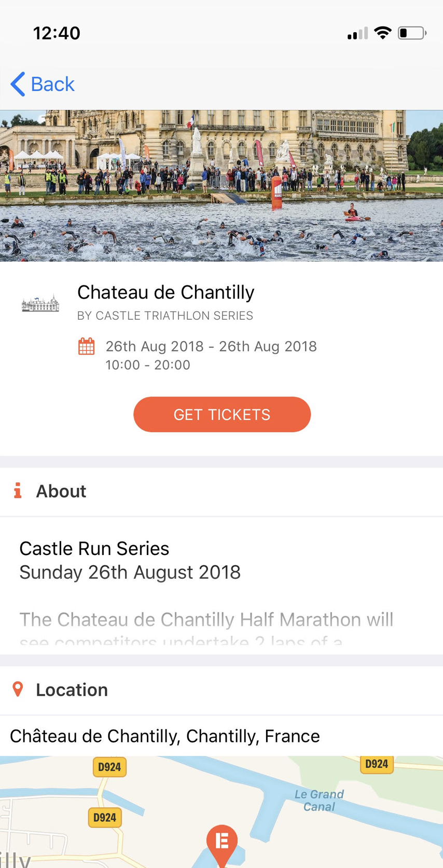Tap the Back chevron arrow icon
This screenshot has width=443, height=868.
pos(18,84)
